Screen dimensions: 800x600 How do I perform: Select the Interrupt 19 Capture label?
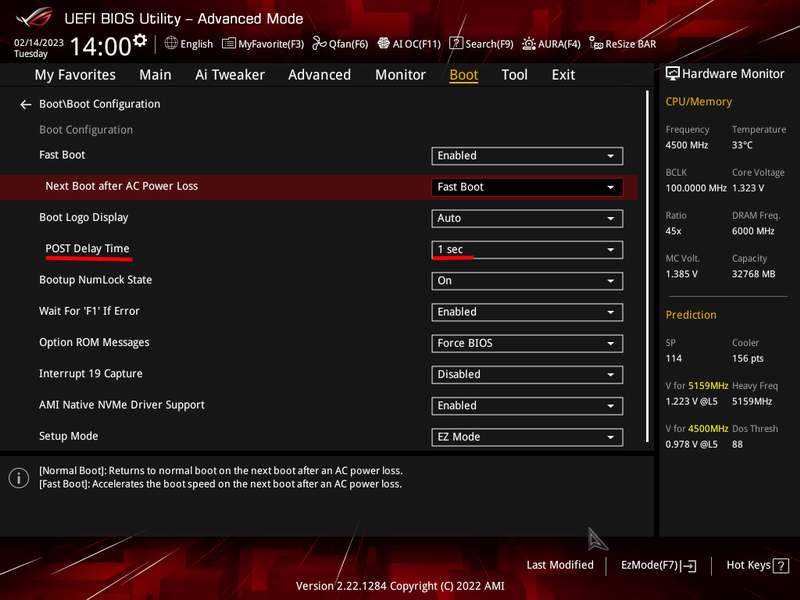pos(91,373)
